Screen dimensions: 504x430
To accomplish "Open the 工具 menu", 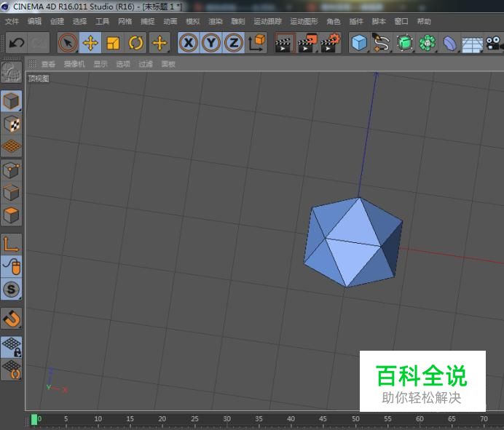I will pyautogui.click(x=102, y=22).
